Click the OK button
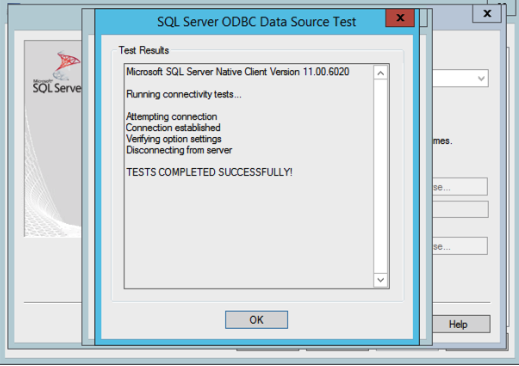 [x=256, y=320]
